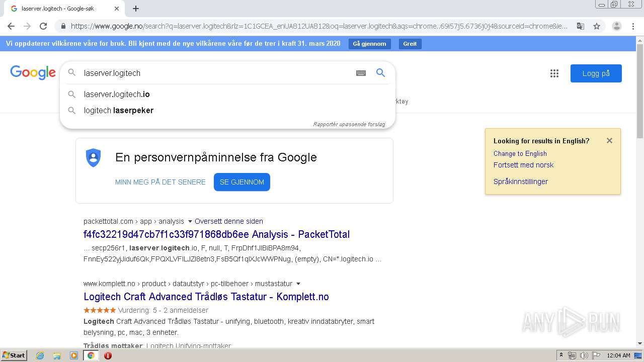Open the PacketTotal Analysis result
The image size is (644, 362).
tap(216, 234)
